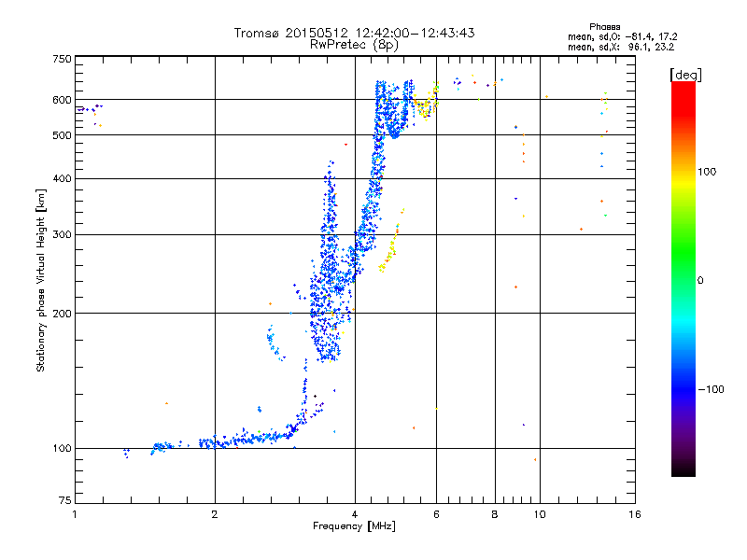Click the colorbar tick label '0'

(700, 281)
